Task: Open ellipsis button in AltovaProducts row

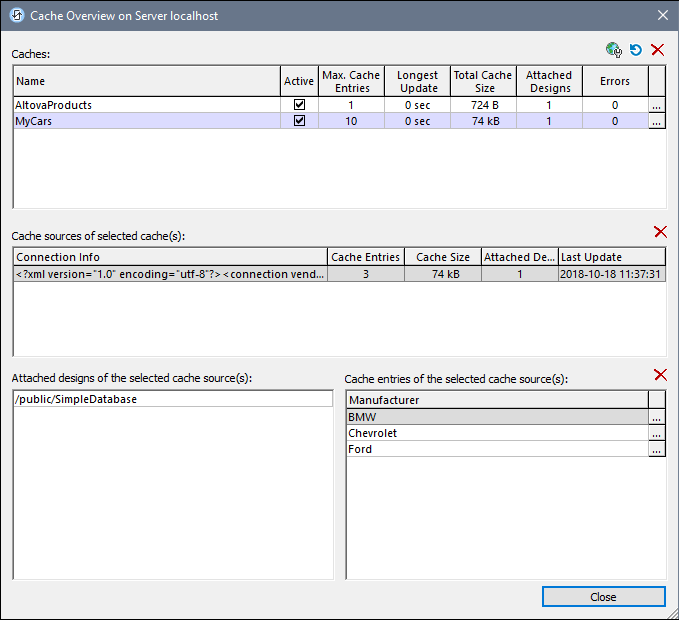Action: pyautogui.click(x=657, y=105)
